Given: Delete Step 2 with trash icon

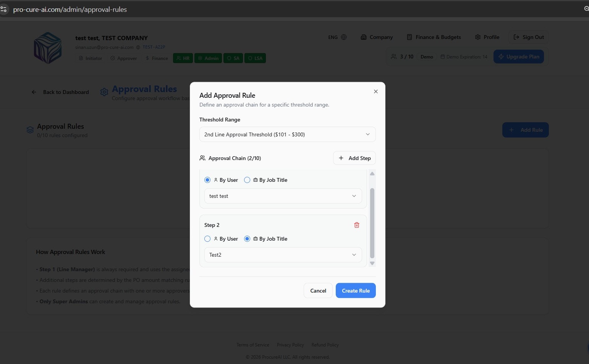Looking at the screenshot, I should click(357, 225).
